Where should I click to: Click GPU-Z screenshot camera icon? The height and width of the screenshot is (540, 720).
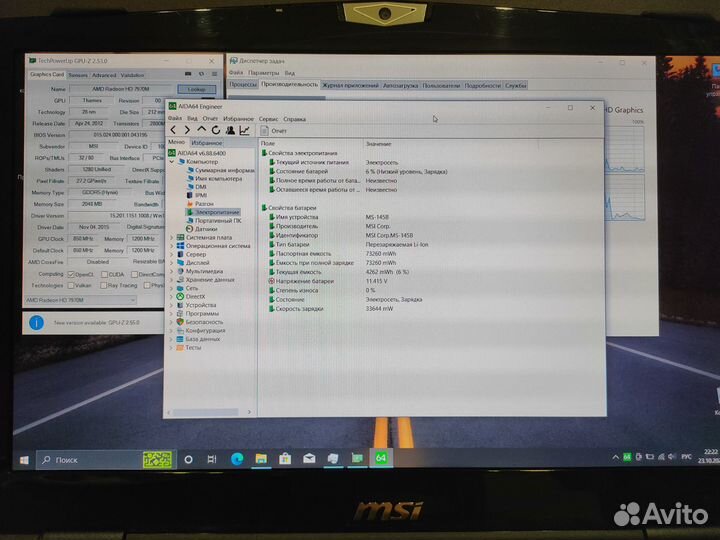click(188, 74)
